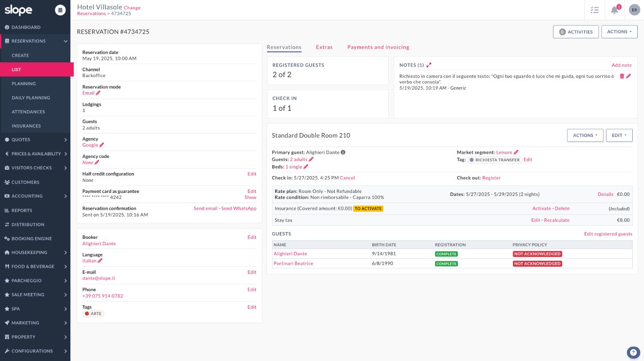
Task: Open the help question mark button
Action: coord(633,352)
